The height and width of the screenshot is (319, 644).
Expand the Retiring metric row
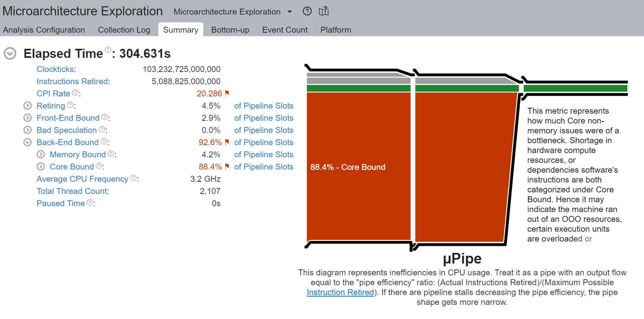[27, 105]
